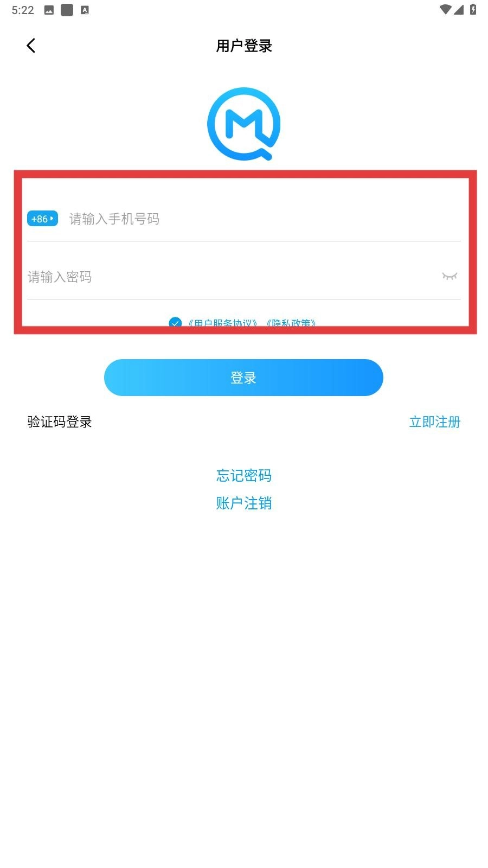Open the 隐私政策 link
Image resolution: width=488 pixels, height=868 pixels.
click(291, 322)
